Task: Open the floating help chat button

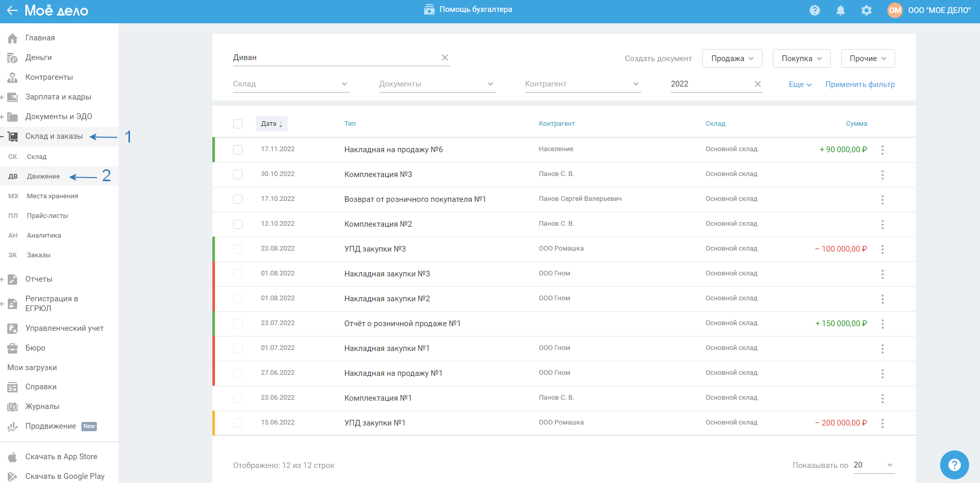Action: 954,465
